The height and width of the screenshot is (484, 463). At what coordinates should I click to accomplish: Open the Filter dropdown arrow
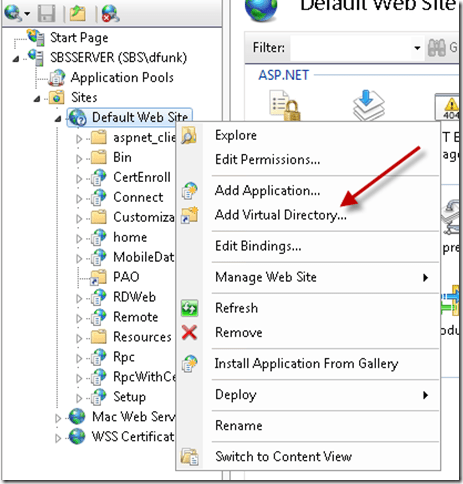417,48
